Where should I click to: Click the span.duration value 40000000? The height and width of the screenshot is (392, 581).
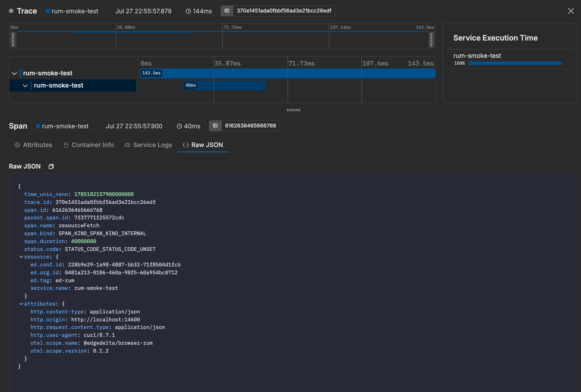click(83, 241)
